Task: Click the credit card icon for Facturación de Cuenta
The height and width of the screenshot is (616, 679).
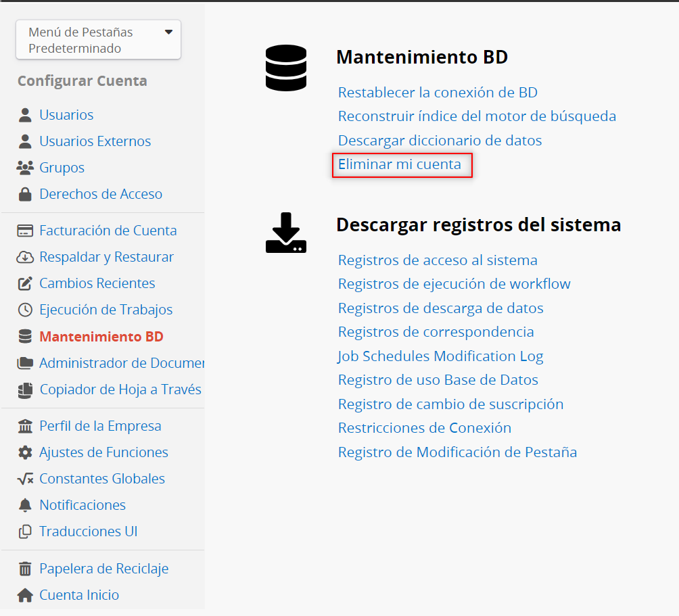Action: [25, 231]
